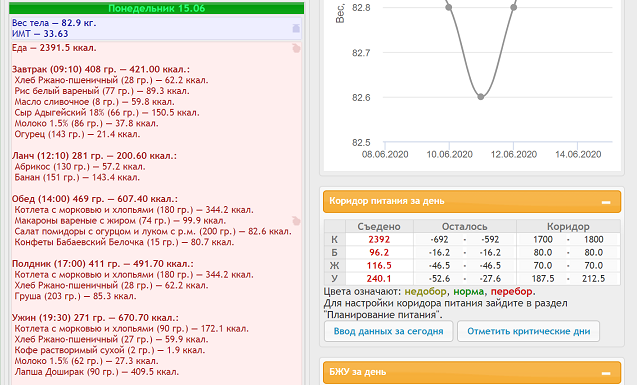Select 'Банан (151 гр.)' entry
Viewport: 637px width, 385px height.
pyautogui.click(x=77, y=177)
